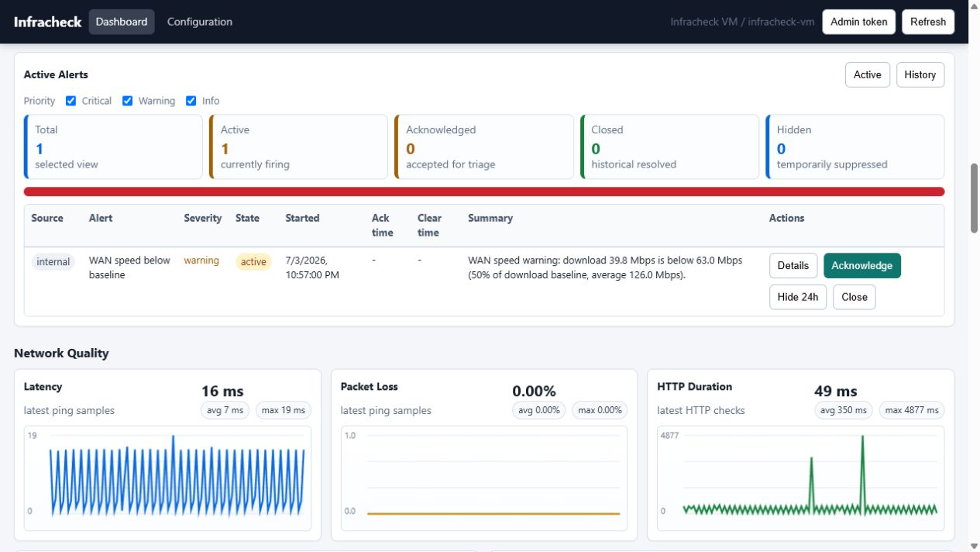980x552 pixels.
Task: Open the Configuration tab
Action: pos(200,22)
